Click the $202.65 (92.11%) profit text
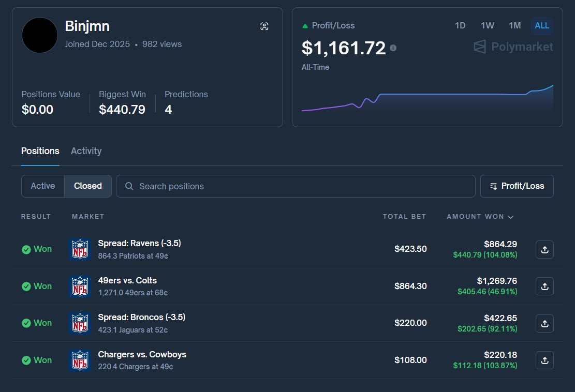This screenshot has width=575, height=392. coord(488,329)
